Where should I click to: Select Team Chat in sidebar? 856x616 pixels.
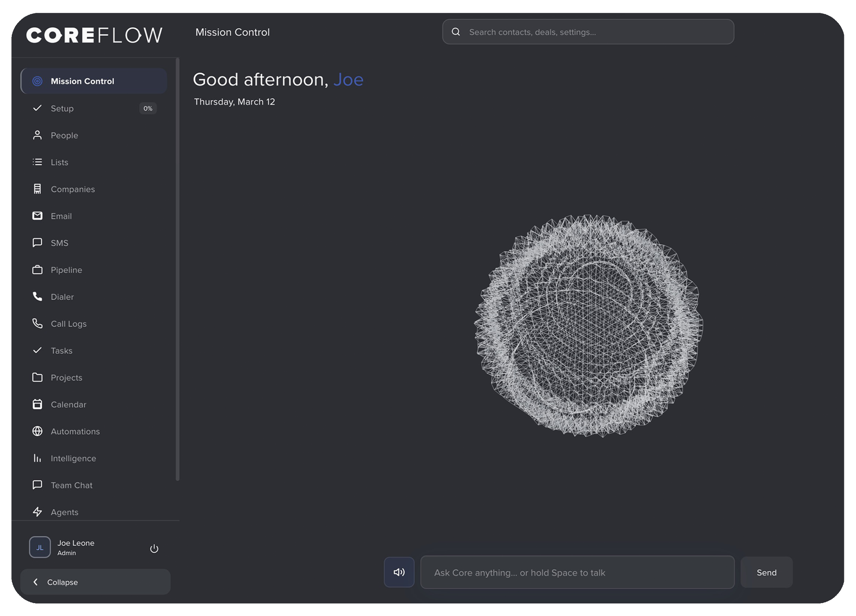[x=71, y=485]
